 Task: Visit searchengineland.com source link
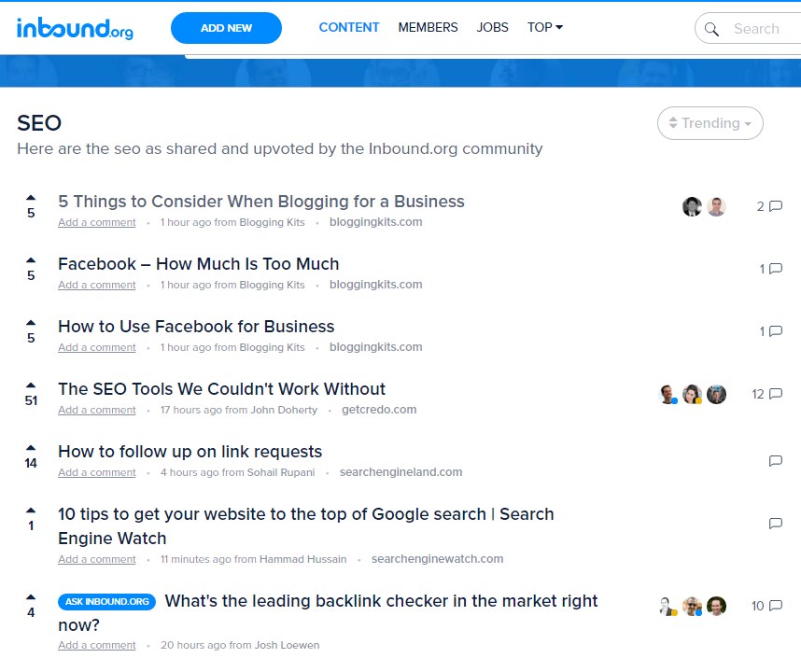pyautogui.click(x=400, y=472)
